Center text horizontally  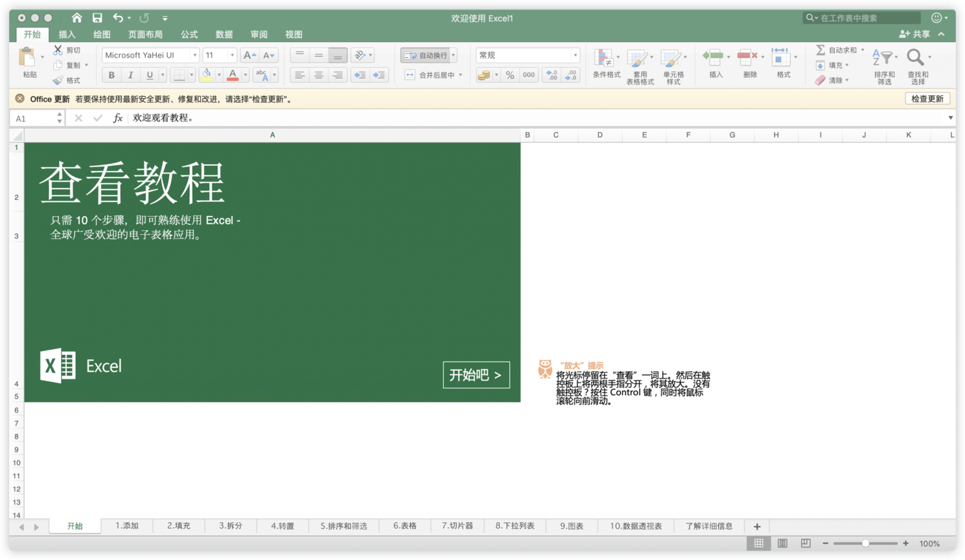pyautogui.click(x=318, y=75)
